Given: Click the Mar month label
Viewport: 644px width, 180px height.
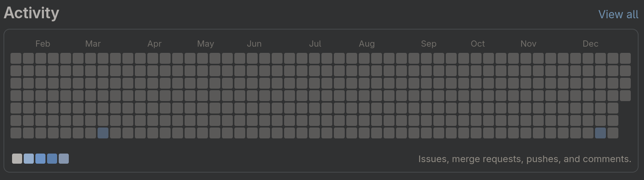Looking at the screenshot, I should (93, 44).
